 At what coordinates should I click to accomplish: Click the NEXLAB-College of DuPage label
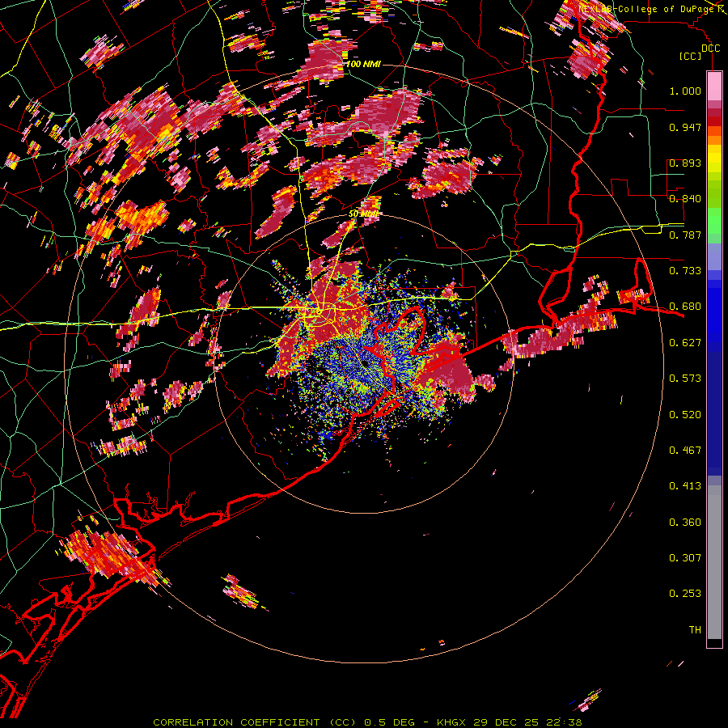646,9
